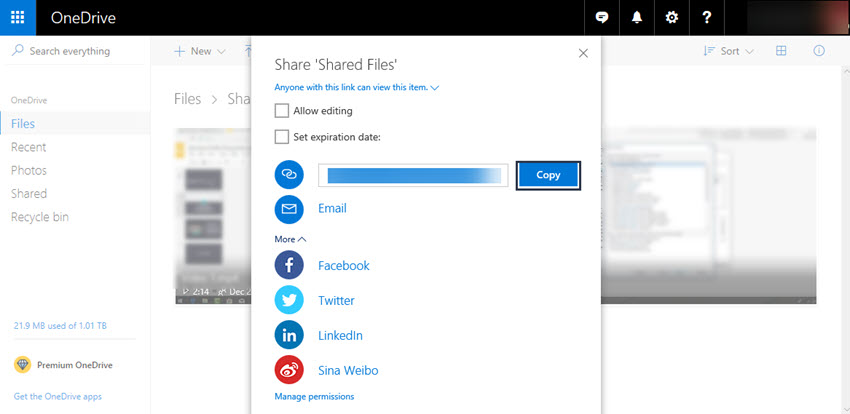This screenshot has height=414, width=850.
Task: Close the Share dialog
Action: point(583,53)
